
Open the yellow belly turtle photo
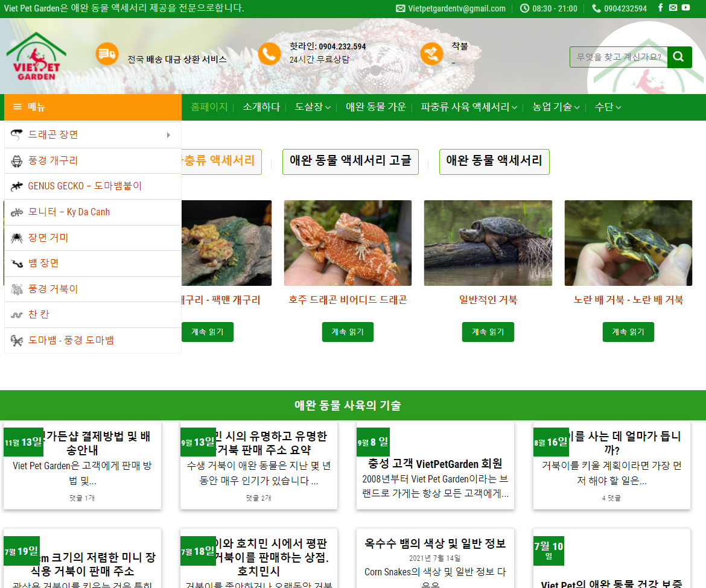point(628,243)
